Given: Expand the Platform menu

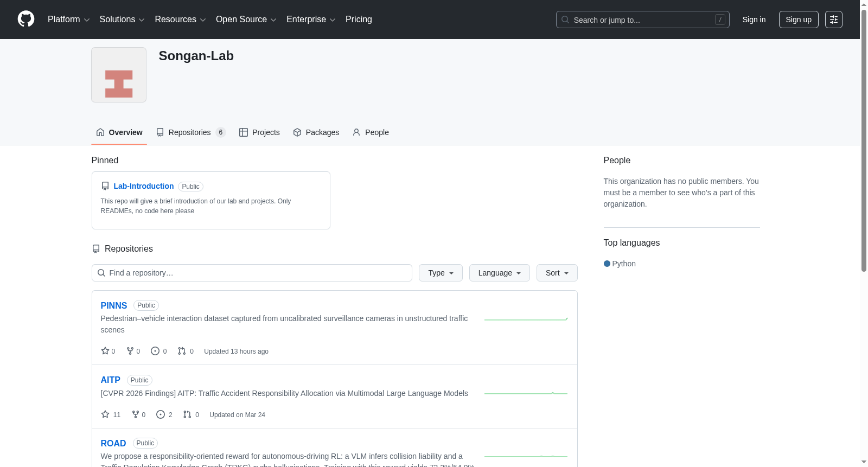Looking at the screenshot, I should 68,20.
